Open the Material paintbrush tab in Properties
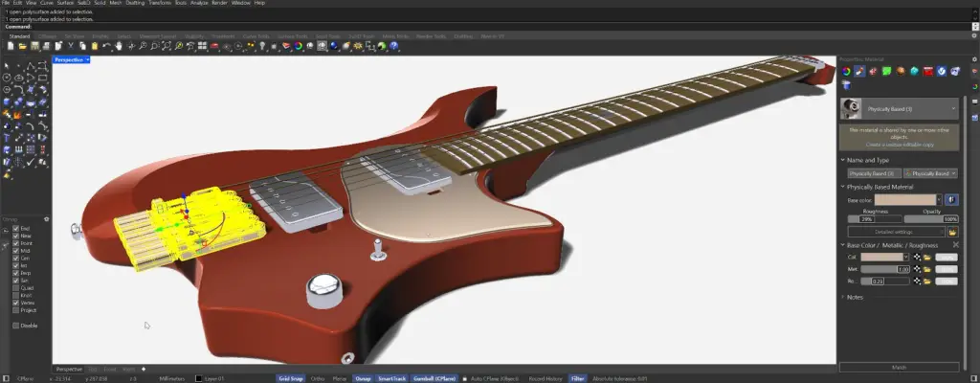The height and width of the screenshot is (383, 980). pos(859,71)
